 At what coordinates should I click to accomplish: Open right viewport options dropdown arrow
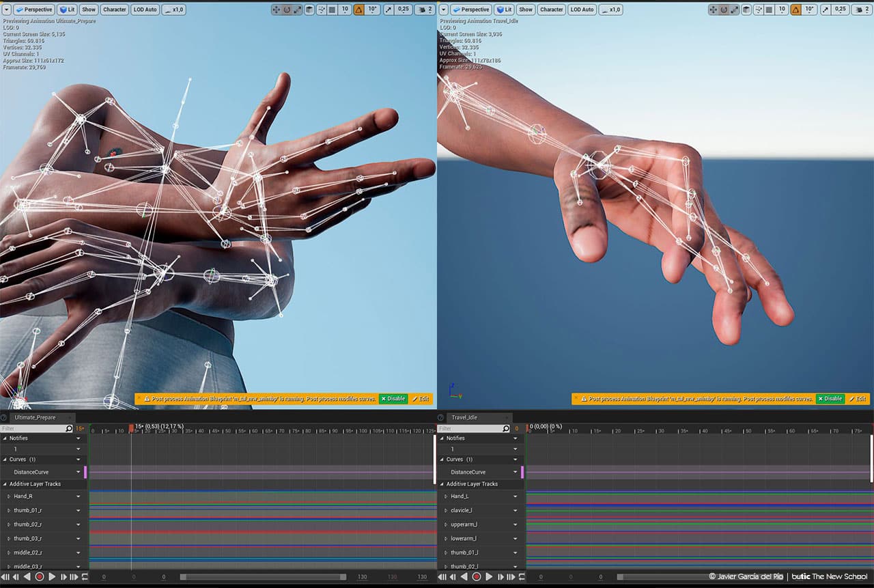(x=444, y=10)
